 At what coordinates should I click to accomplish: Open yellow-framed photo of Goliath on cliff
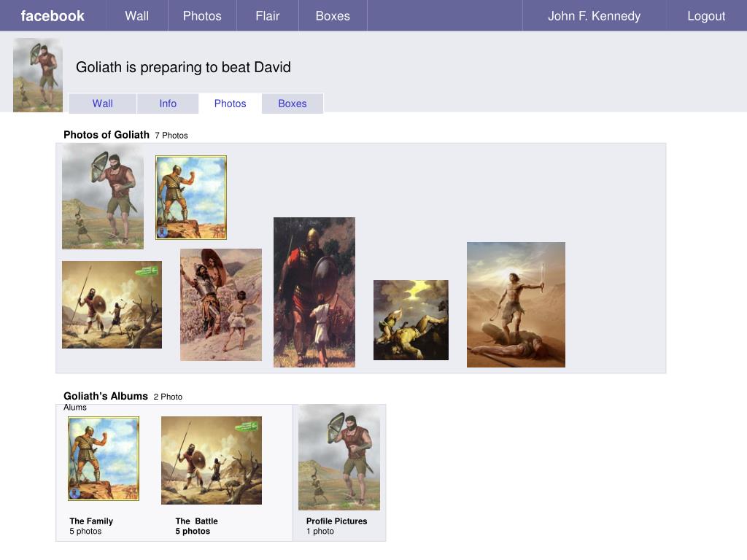click(190, 197)
